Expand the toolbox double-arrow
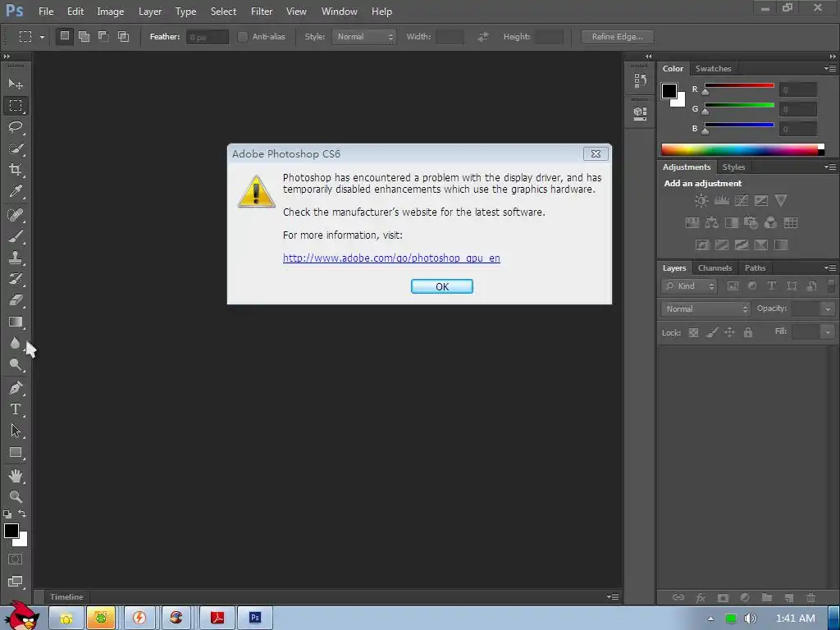Viewport: 840px width, 630px height. [7, 57]
